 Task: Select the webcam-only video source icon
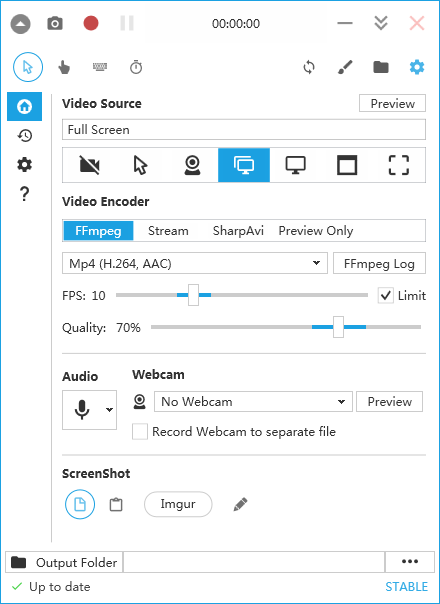click(192, 165)
